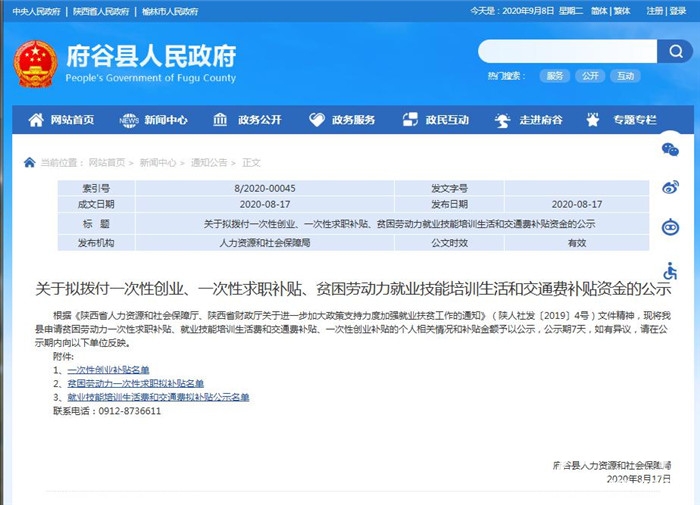700x505 pixels.
Task: Select the 服务 hot search tag
Action: (x=554, y=76)
